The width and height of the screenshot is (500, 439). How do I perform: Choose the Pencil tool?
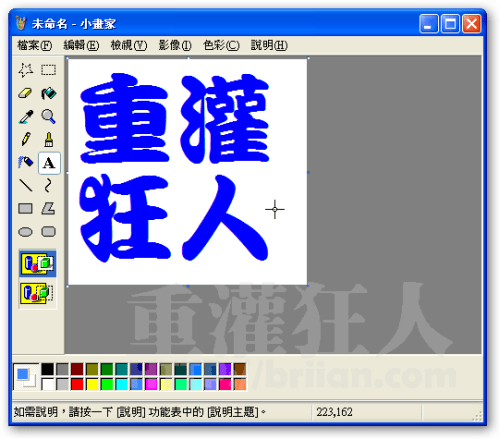point(26,139)
